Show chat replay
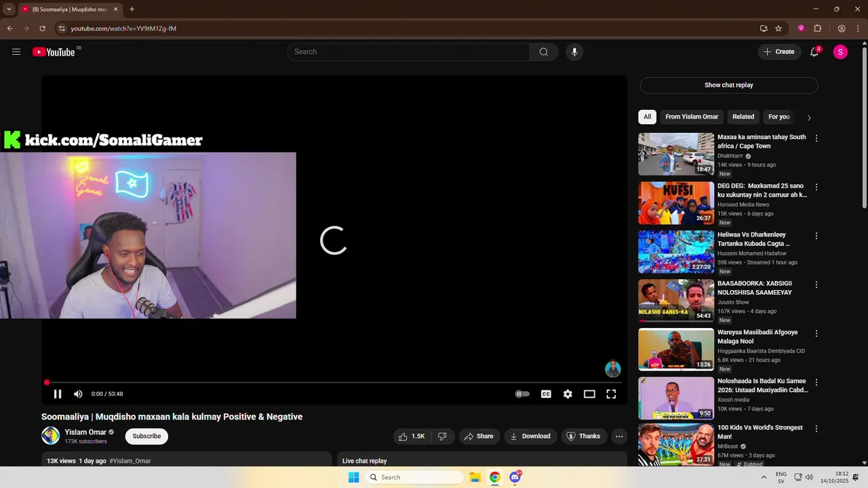This screenshot has width=868, height=488. point(729,85)
